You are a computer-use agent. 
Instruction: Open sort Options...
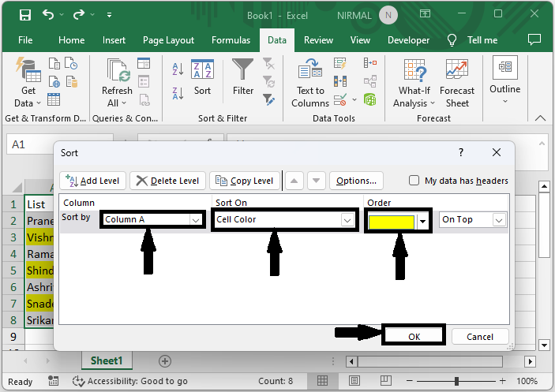click(356, 181)
